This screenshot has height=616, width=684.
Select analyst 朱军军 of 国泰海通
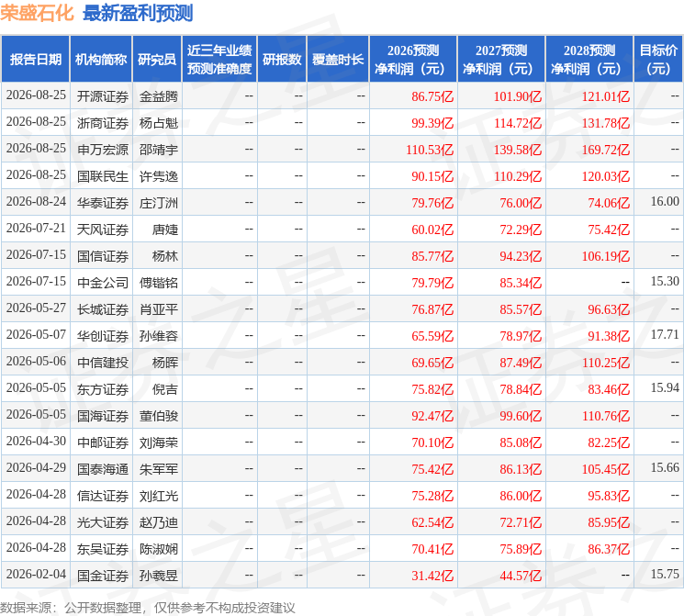(x=158, y=469)
